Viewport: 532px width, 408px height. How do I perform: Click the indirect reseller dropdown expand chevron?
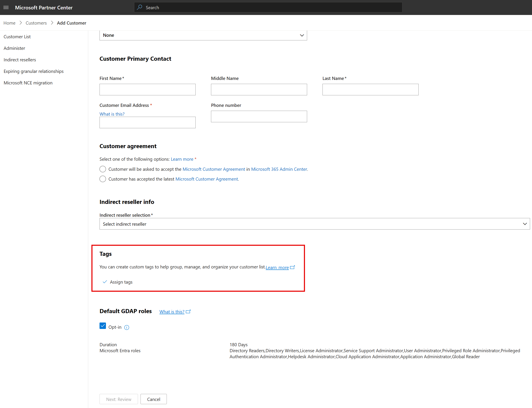click(x=525, y=223)
